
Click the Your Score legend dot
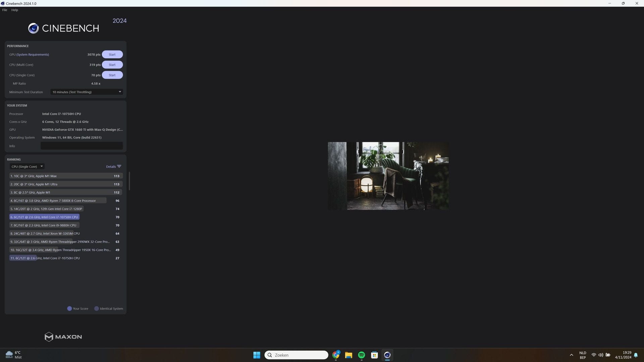pos(69,308)
